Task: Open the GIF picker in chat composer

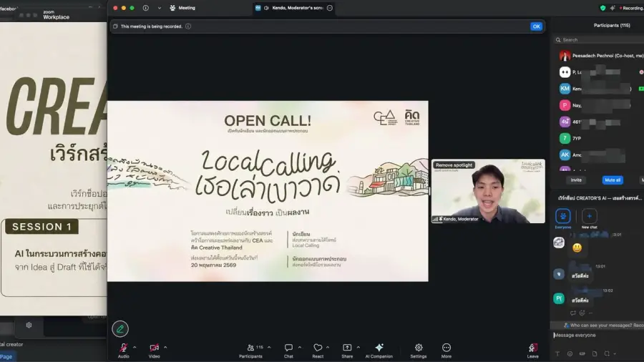Action: click(x=582, y=354)
